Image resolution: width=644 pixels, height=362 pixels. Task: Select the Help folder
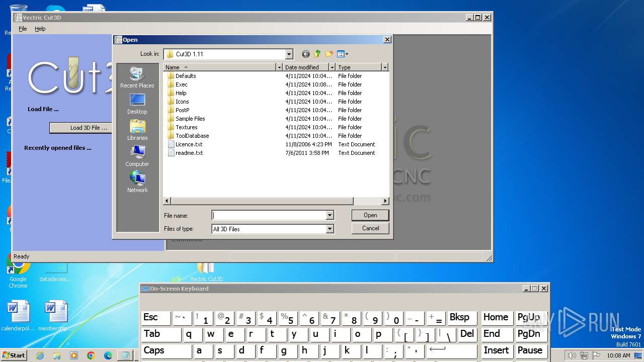pyautogui.click(x=181, y=93)
